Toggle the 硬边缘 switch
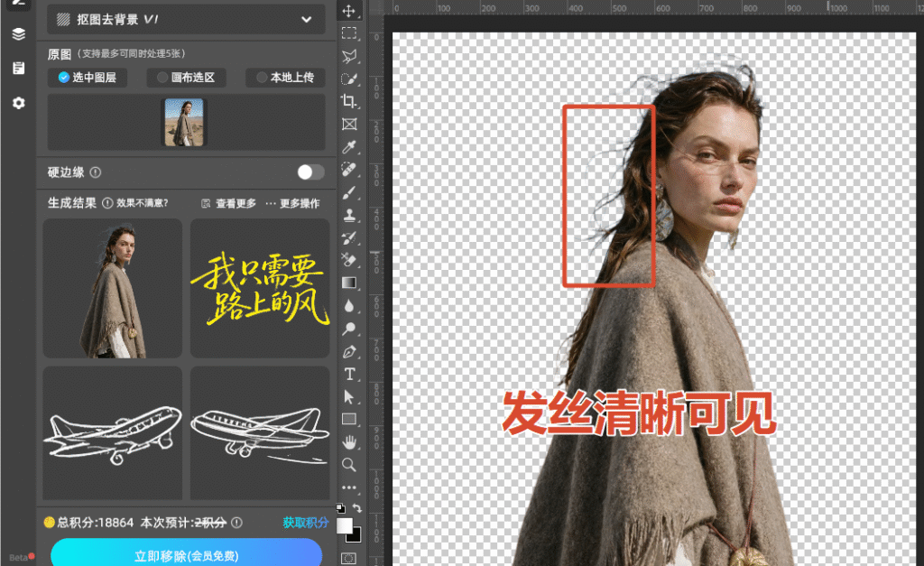This screenshot has width=924, height=566. pyautogui.click(x=310, y=172)
